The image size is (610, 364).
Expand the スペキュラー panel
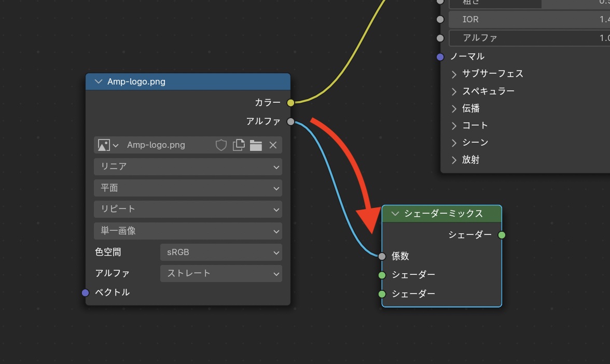point(454,91)
